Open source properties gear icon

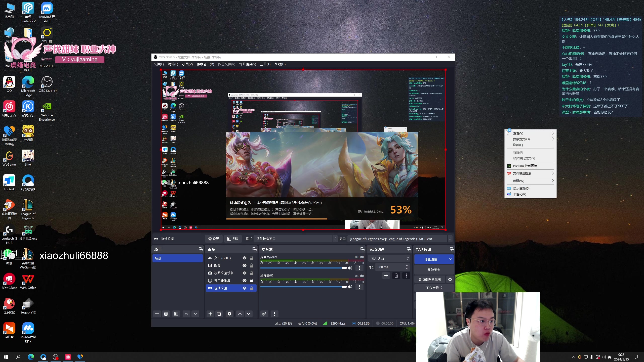click(x=229, y=314)
